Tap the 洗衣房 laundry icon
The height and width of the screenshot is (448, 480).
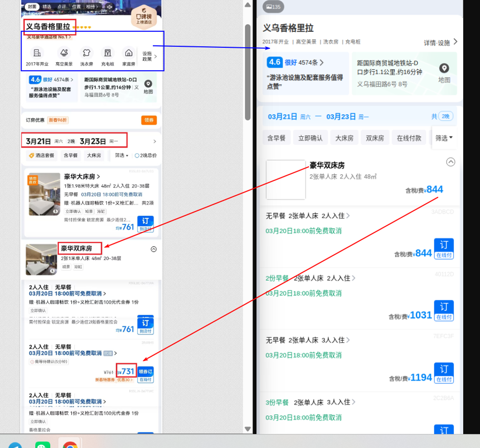(x=87, y=52)
